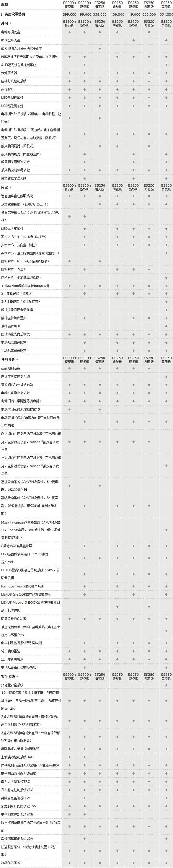The height and width of the screenshot is (868, 173).
Task: Click the 制动优先系统 row label
Action: [x=11, y=863]
